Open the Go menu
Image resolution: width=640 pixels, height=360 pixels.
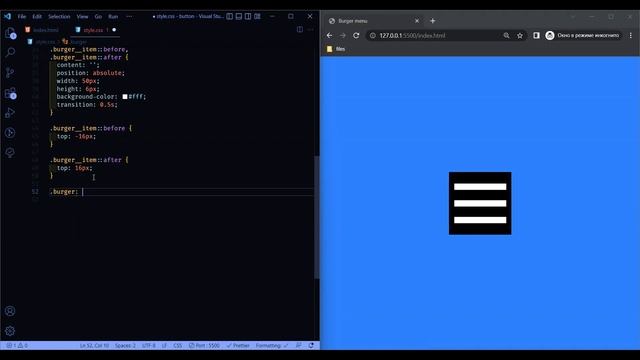[98, 17]
